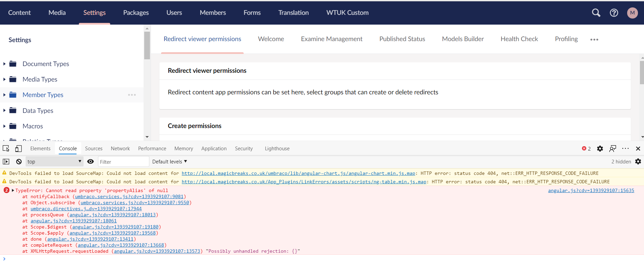Open the user avatar M menu

point(632,13)
